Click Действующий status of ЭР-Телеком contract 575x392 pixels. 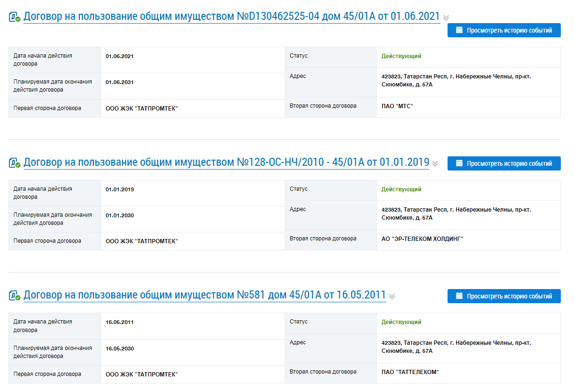tap(401, 189)
